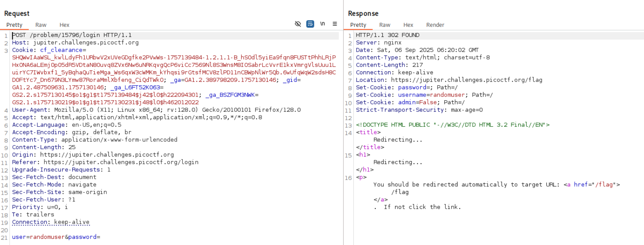Click the opening h1 tag in response
Image resolution: width=644 pixels, height=245 pixels.
[x=363, y=155]
